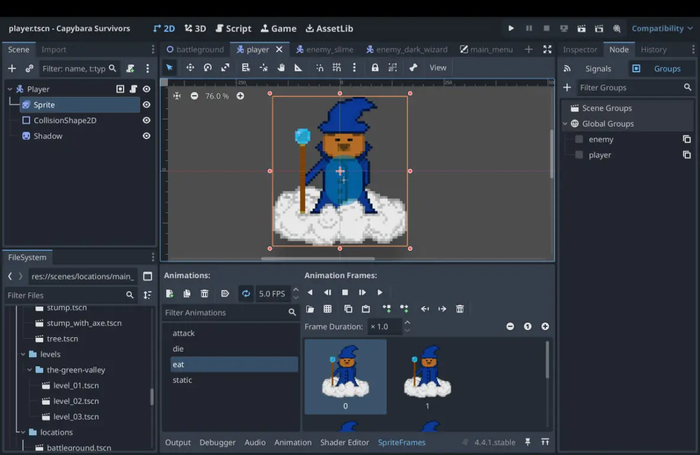Image resolution: width=700 pixels, height=455 pixels.
Task: Run the project with the play icon
Action: coord(511,29)
